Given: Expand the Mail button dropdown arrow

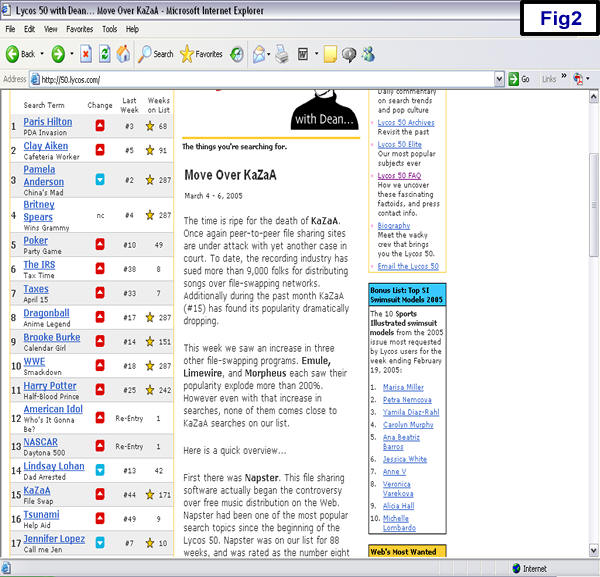Looking at the screenshot, I should tap(269, 54).
